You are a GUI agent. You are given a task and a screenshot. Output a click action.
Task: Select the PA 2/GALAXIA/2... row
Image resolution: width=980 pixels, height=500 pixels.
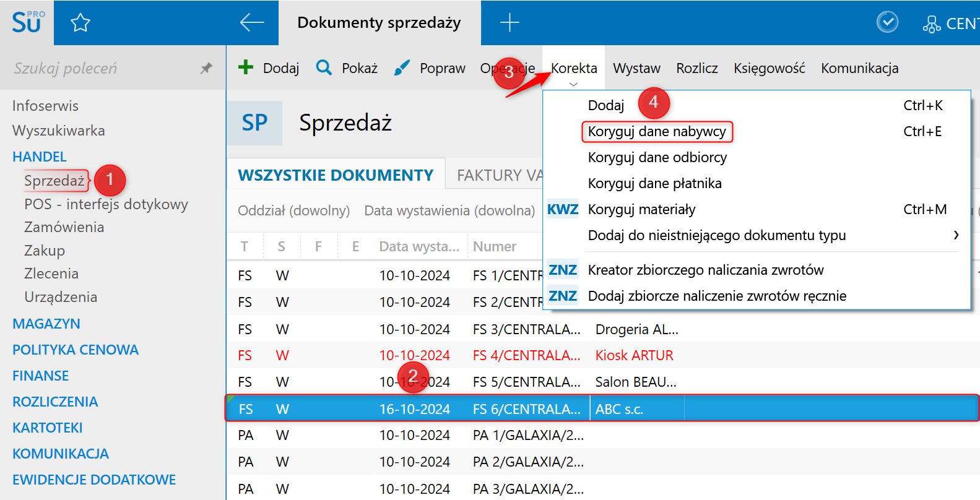click(x=602, y=462)
